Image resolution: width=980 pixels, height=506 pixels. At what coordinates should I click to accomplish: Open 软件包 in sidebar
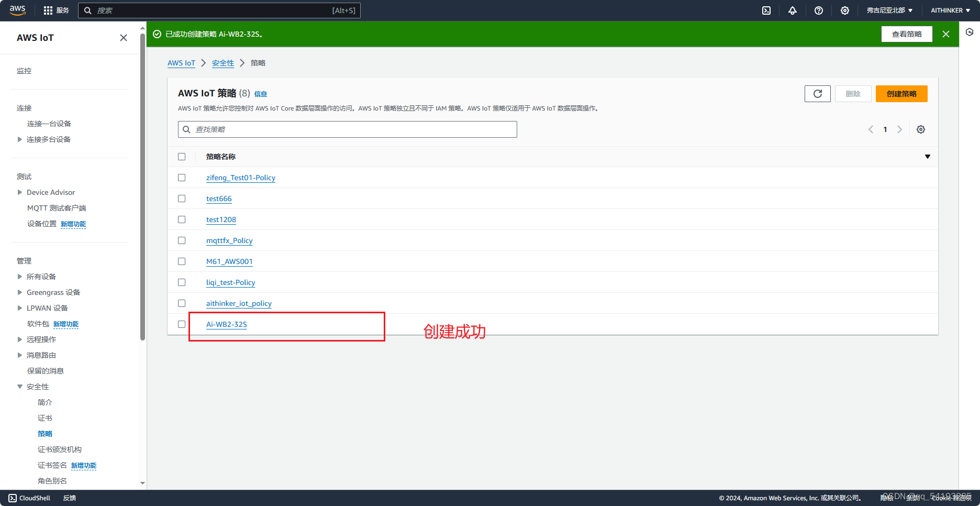tap(38, 324)
